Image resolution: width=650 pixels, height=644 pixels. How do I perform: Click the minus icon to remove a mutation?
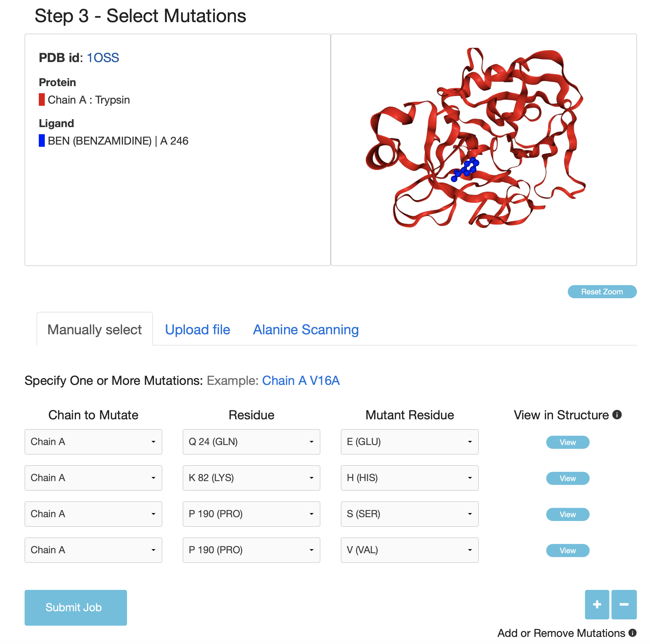coord(624,604)
